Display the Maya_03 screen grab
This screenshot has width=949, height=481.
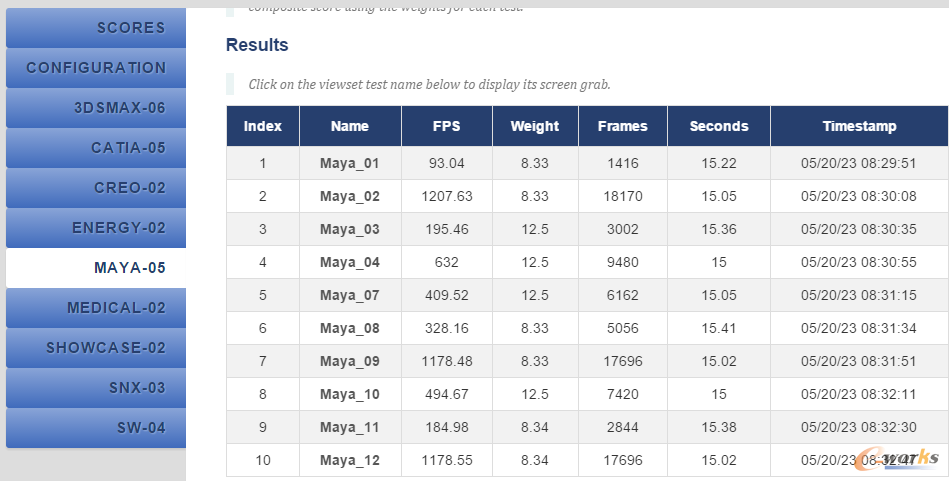pos(350,229)
